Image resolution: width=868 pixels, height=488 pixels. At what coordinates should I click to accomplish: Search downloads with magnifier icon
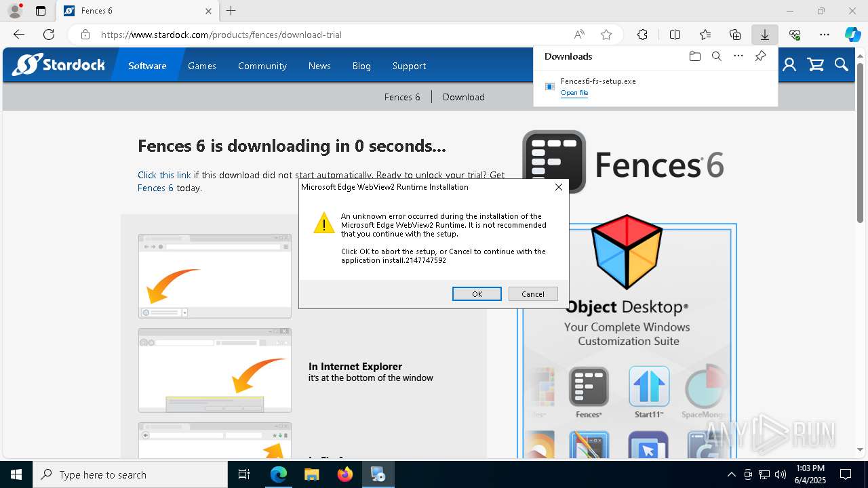pyautogui.click(x=716, y=56)
